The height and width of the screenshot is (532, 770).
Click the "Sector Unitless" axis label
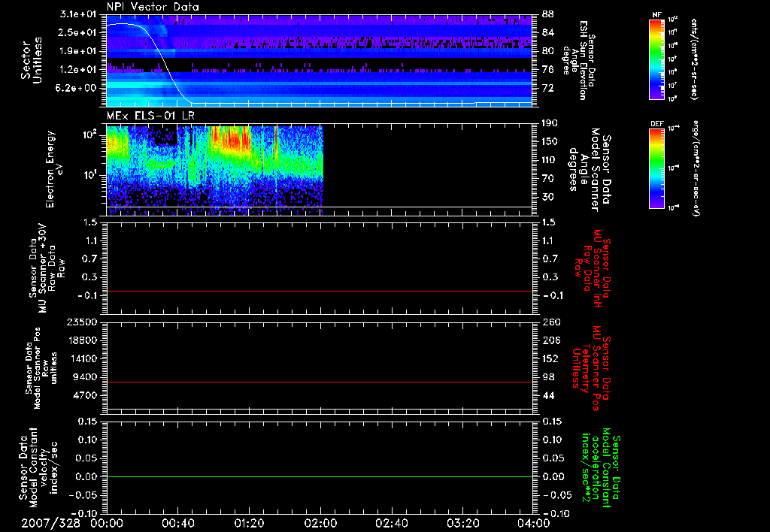click(32, 60)
